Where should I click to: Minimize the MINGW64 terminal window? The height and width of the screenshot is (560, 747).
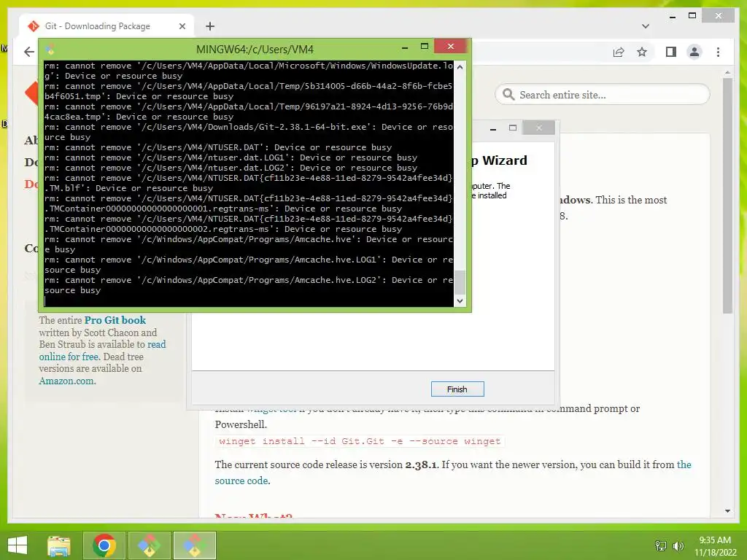[404, 47]
